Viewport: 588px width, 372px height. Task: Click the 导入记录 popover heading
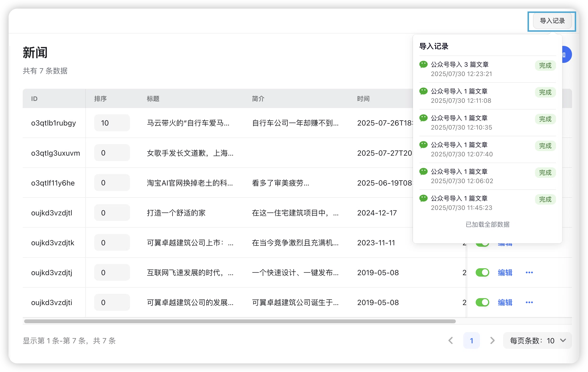click(434, 46)
